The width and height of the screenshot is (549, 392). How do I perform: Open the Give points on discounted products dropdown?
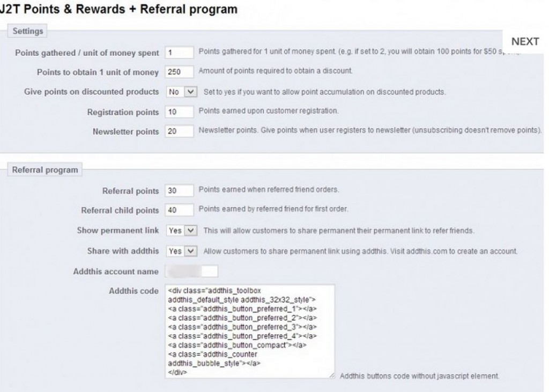[x=182, y=92]
